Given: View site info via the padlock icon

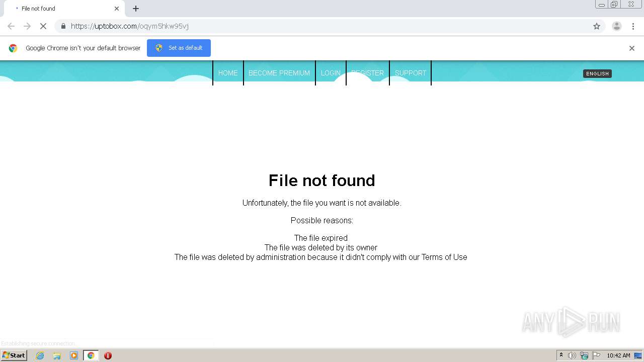Looking at the screenshot, I should (x=63, y=26).
